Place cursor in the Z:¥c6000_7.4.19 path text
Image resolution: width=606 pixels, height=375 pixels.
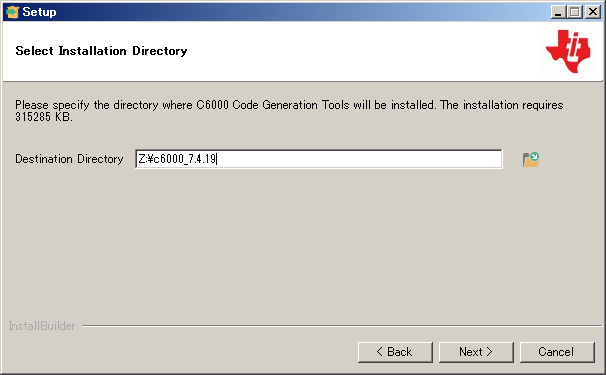pyautogui.click(x=177, y=159)
